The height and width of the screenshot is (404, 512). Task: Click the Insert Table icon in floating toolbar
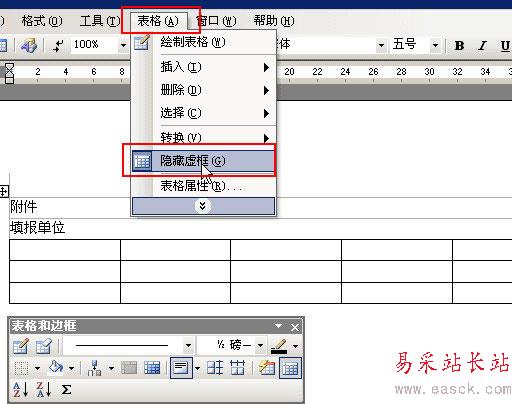95,368
